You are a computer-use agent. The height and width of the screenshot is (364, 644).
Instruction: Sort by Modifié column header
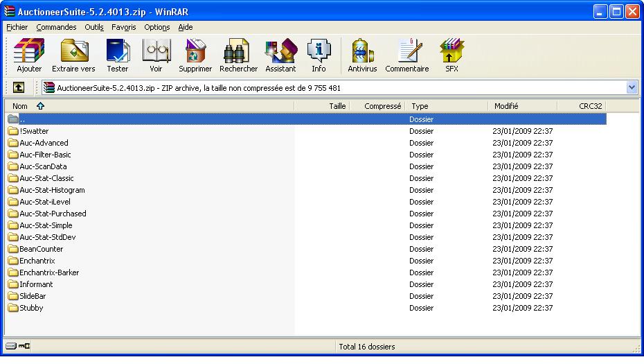522,106
